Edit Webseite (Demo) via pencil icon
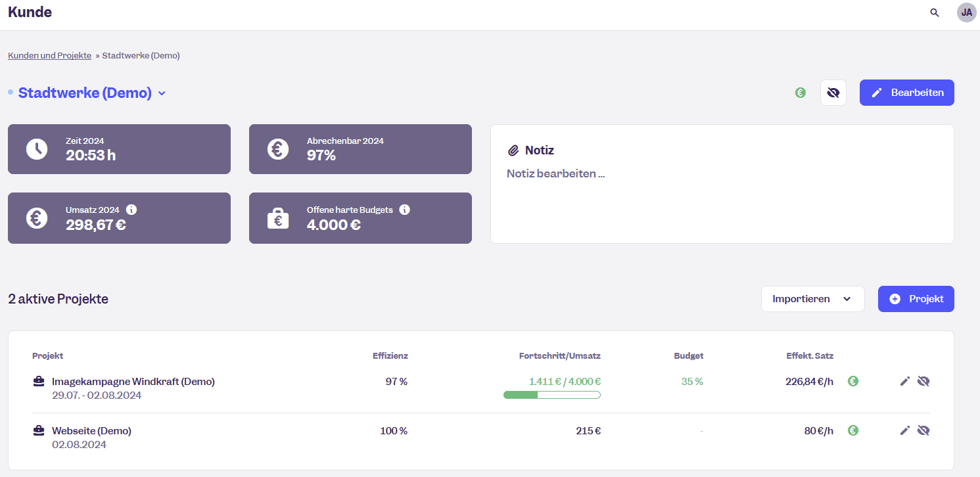 pyautogui.click(x=905, y=430)
